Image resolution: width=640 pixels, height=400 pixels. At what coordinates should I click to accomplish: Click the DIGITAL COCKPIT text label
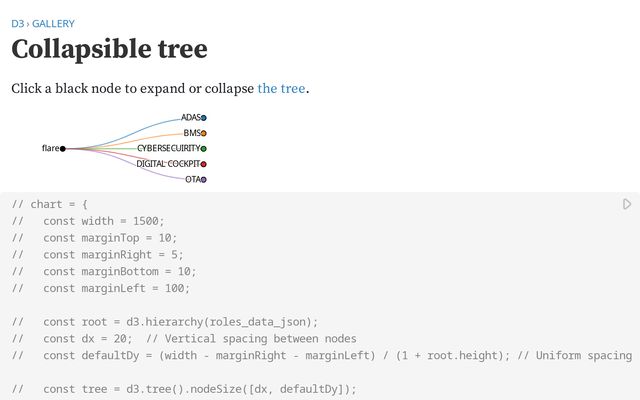click(168, 164)
